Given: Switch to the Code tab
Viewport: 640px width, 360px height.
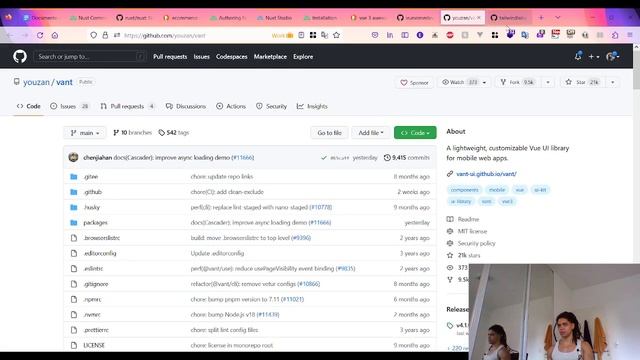Looking at the screenshot, I should tap(29, 106).
